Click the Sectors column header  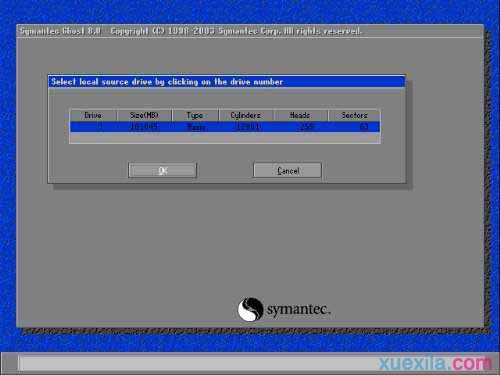pyautogui.click(x=354, y=115)
